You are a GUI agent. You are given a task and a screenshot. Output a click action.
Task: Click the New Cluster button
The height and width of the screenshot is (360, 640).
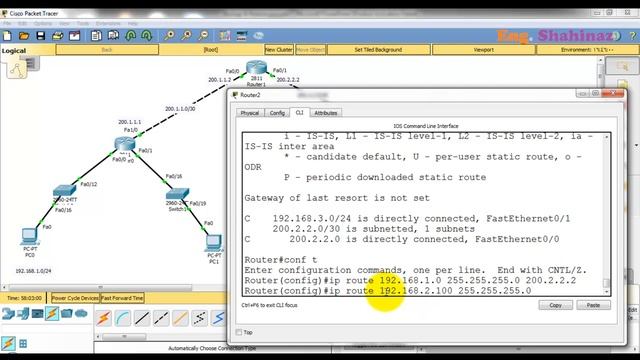[279, 50]
